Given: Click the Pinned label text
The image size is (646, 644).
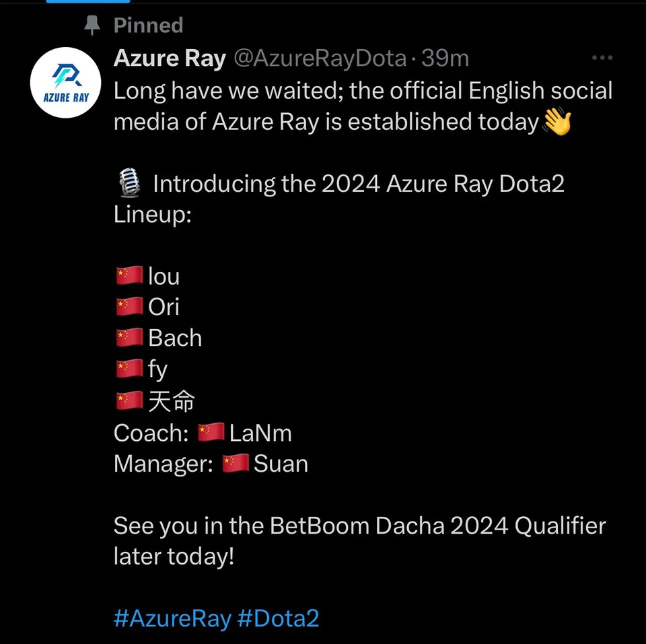Looking at the screenshot, I should 148,25.
